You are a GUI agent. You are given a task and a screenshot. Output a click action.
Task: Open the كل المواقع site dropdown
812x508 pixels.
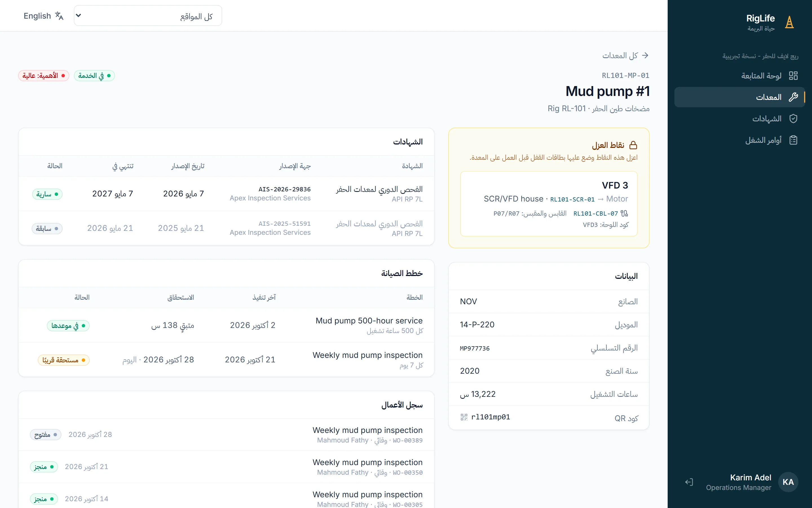148,16
